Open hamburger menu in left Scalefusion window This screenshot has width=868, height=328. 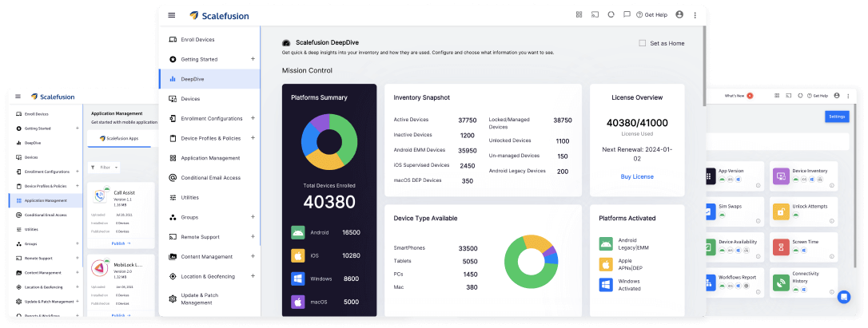point(18,97)
